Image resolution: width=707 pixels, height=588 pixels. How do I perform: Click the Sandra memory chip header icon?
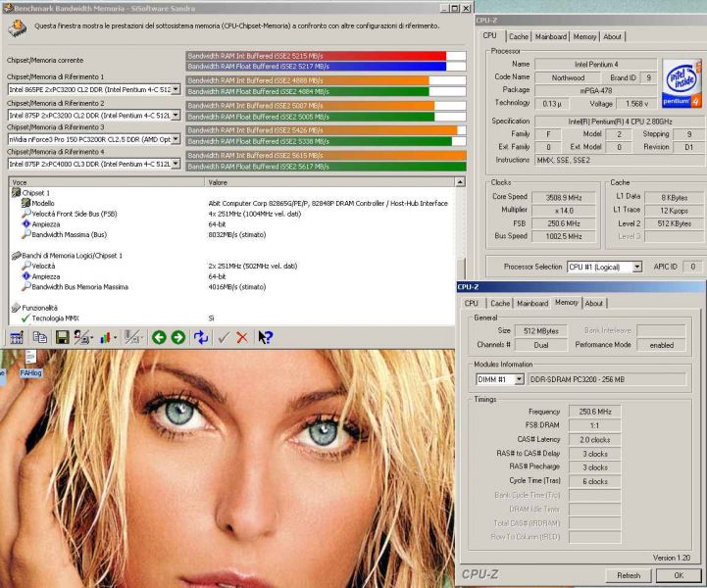(x=17, y=27)
